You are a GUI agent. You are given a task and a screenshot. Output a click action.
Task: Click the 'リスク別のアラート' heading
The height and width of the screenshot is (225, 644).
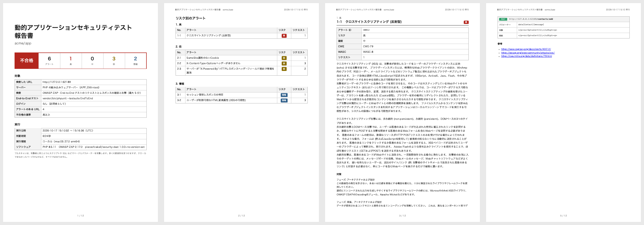[191, 18]
